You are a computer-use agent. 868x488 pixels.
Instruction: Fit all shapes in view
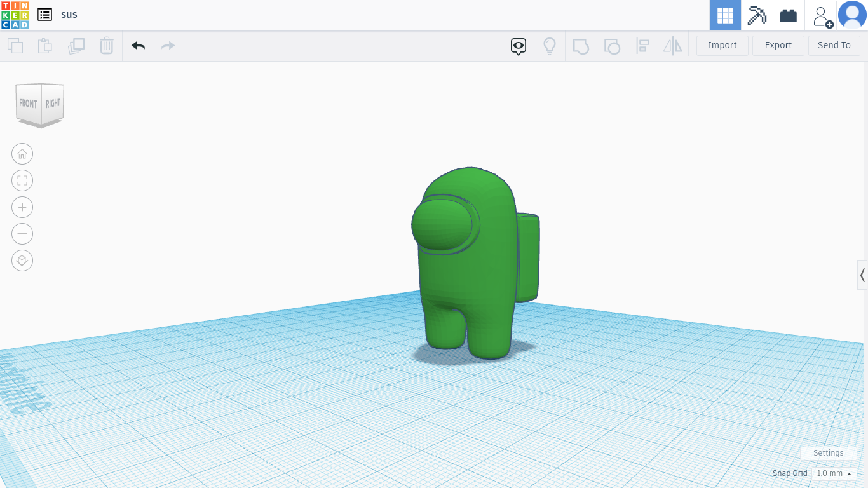point(22,180)
